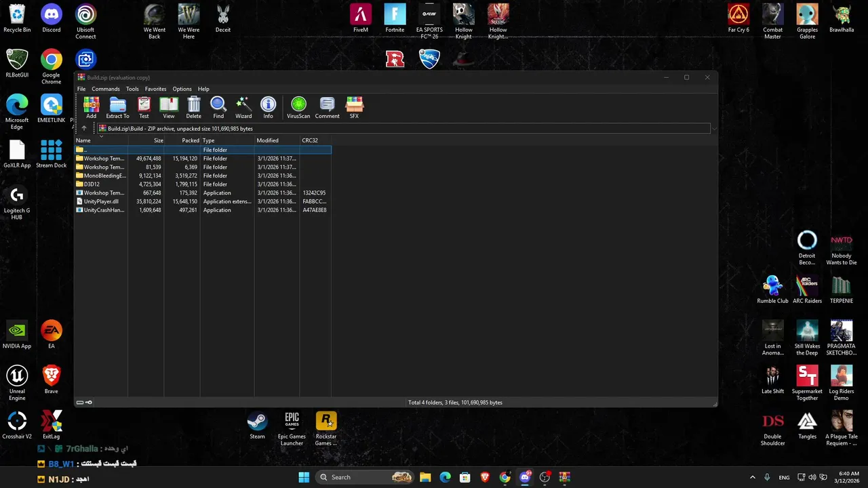The image size is (868, 488).
Task: Select the D3D12 folder row
Action: pyautogui.click(x=203, y=184)
